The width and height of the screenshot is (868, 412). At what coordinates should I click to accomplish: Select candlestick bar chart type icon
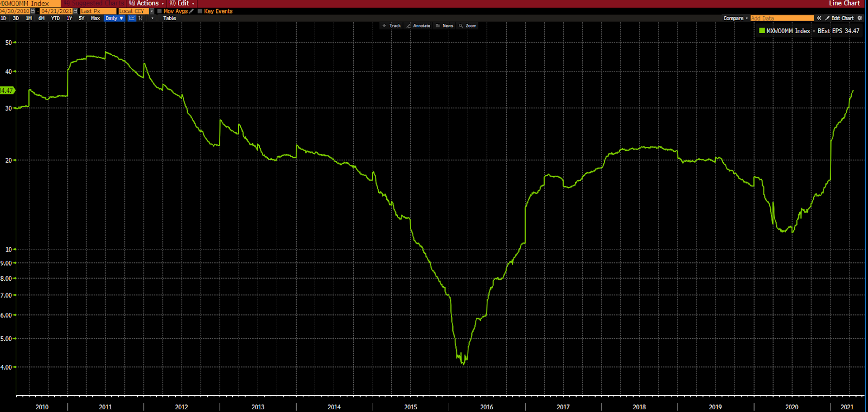tap(141, 18)
